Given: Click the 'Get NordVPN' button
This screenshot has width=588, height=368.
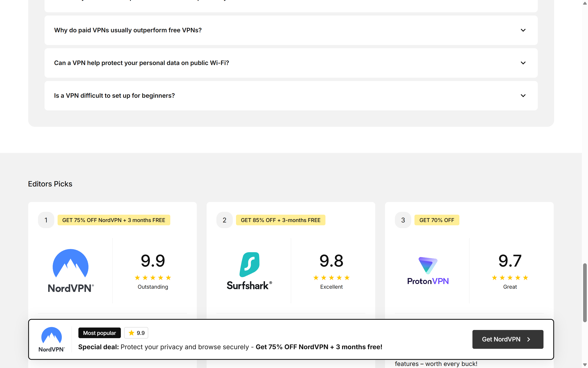Looking at the screenshot, I should (508, 339).
